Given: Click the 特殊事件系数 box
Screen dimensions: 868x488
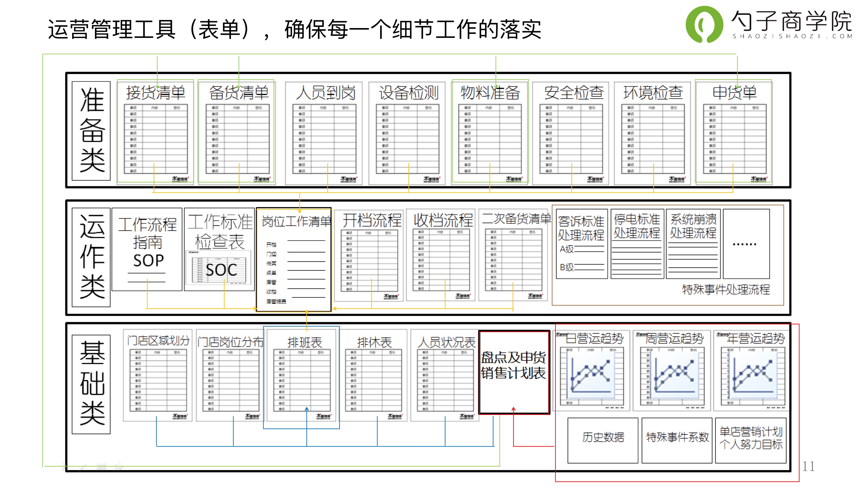Looking at the screenshot, I should point(677,440).
